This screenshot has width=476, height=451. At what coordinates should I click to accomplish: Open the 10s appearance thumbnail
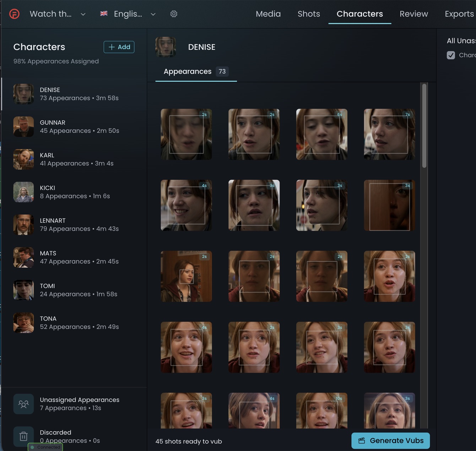pyautogui.click(x=321, y=411)
